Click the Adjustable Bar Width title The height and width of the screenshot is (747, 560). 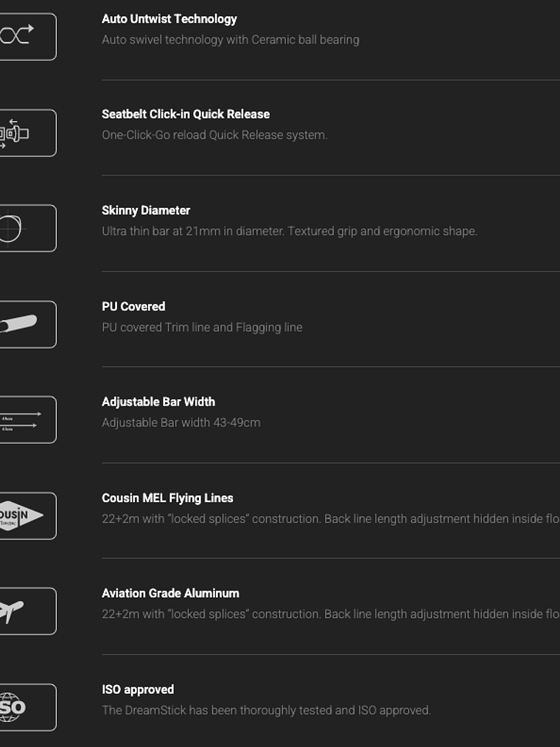coord(158,402)
